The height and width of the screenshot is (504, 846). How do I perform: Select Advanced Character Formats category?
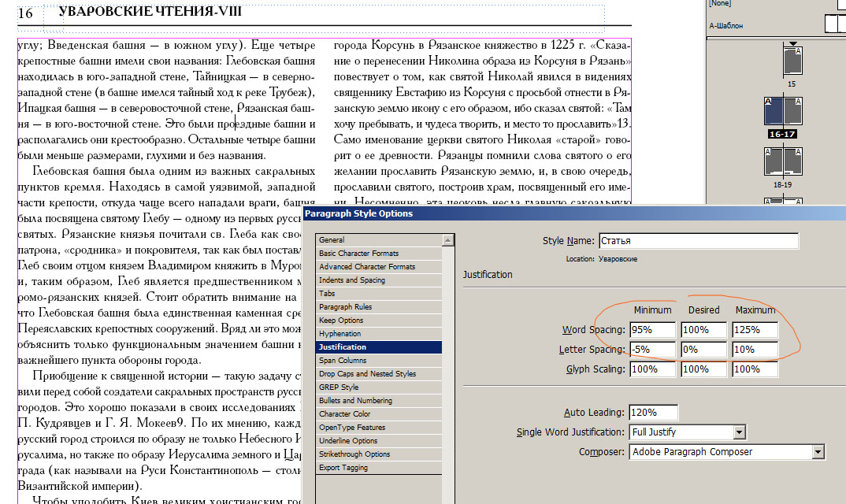(x=379, y=267)
